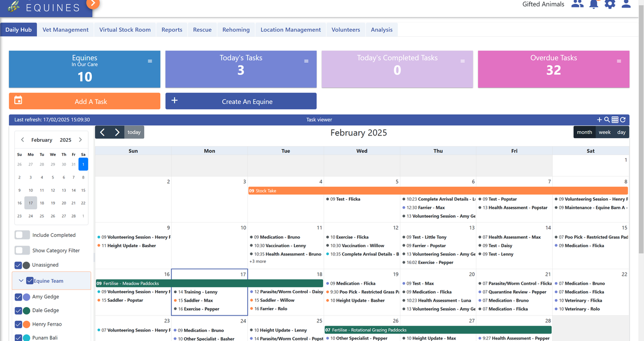Select day 17 in the mini calendar
The height and width of the screenshot is (341, 644).
coord(31,203)
